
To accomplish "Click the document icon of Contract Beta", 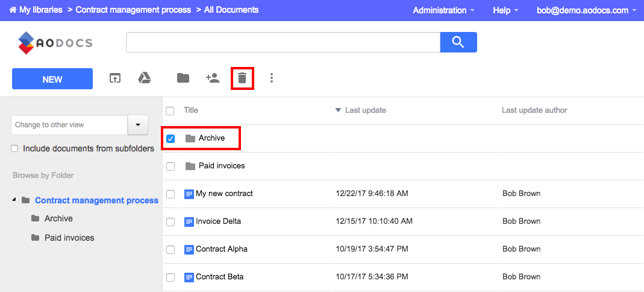I will point(189,277).
